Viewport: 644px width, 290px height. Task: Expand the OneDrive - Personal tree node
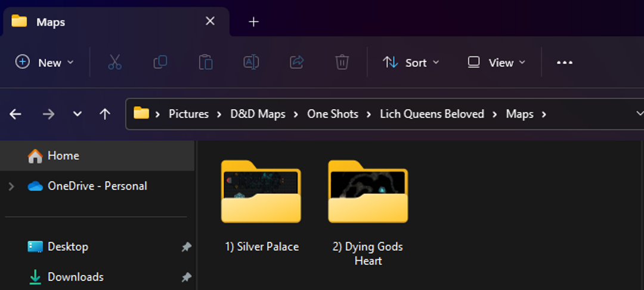coord(11,187)
